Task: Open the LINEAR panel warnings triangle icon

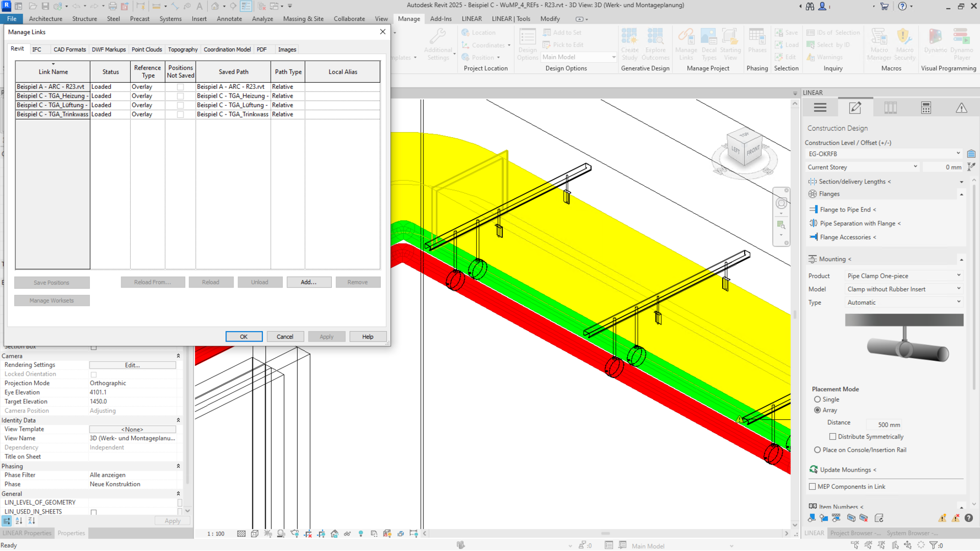Action: (x=961, y=108)
